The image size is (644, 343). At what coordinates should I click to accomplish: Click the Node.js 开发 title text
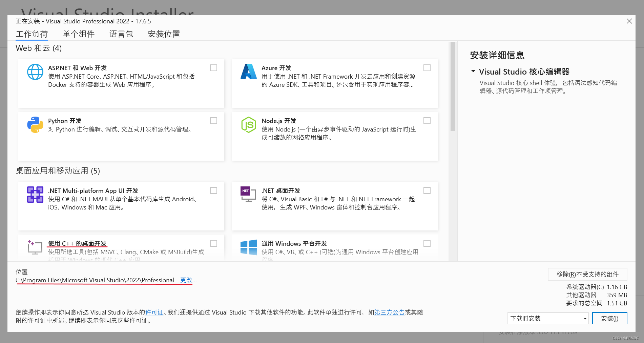pyautogui.click(x=279, y=121)
